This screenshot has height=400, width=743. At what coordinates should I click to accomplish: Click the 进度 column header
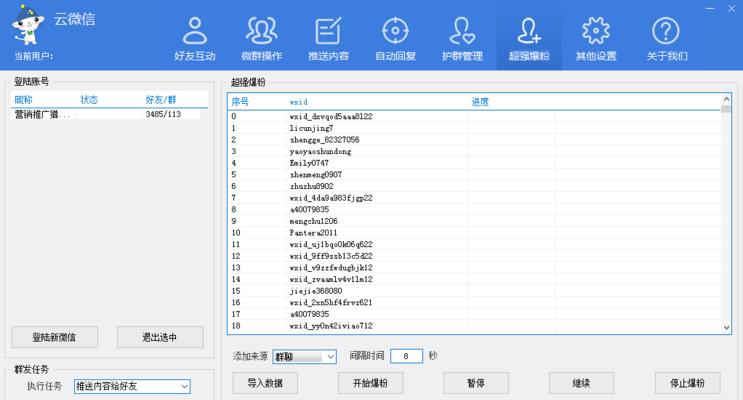point(480,101)
